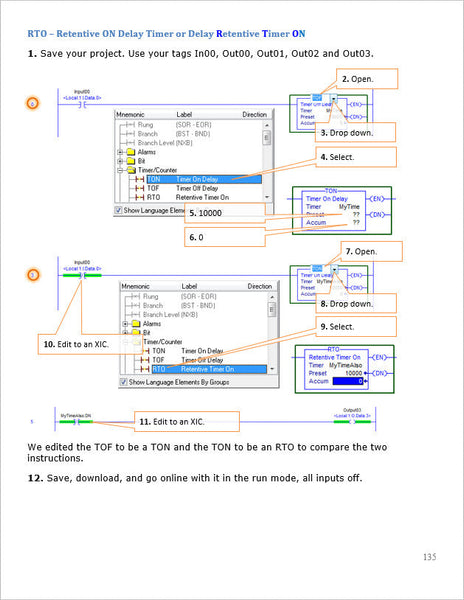Select the highlighted TON Timer On Delay row
The image size is (464, 600).
click(x=204, y=179)
